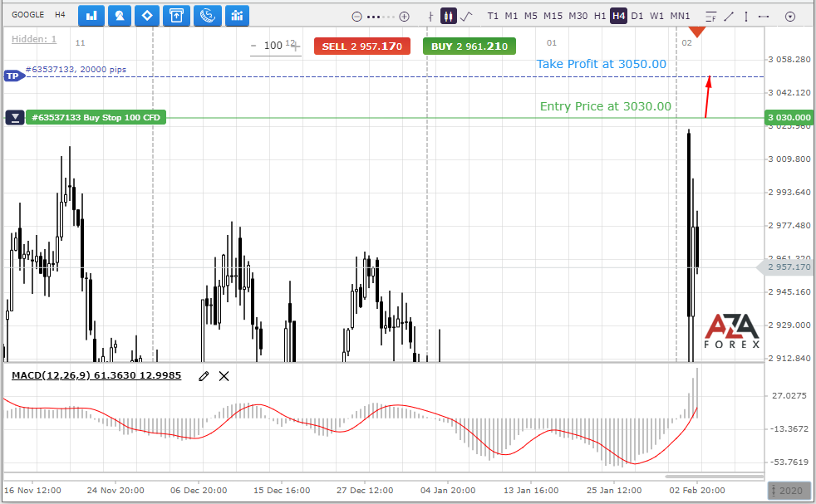Click the #63537133, 20000 pips text
Image resolution: width=816 pixels, height=504 pixels.
pos(76,69)
